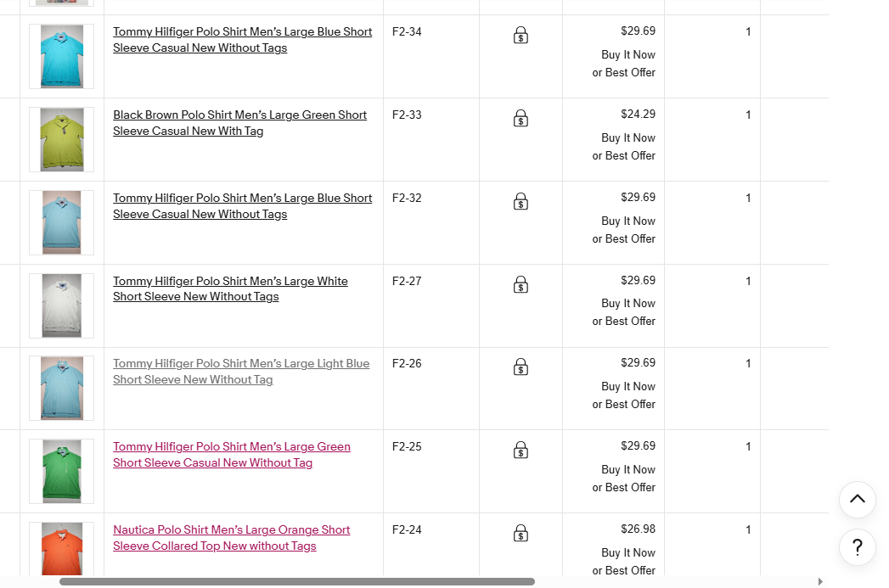Click the offer lock icon for F2-32

(521, 202)
